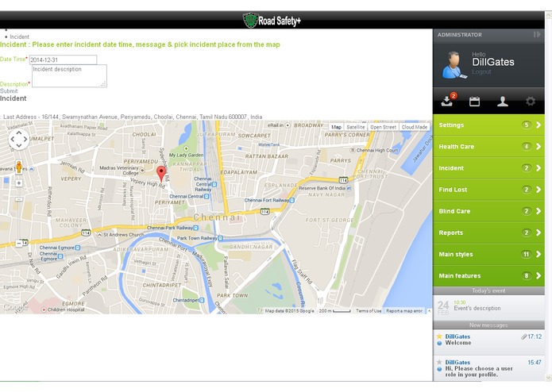Zoom out the map with minus button
Viewport: 552px width, 392px height.
(19, 243)
